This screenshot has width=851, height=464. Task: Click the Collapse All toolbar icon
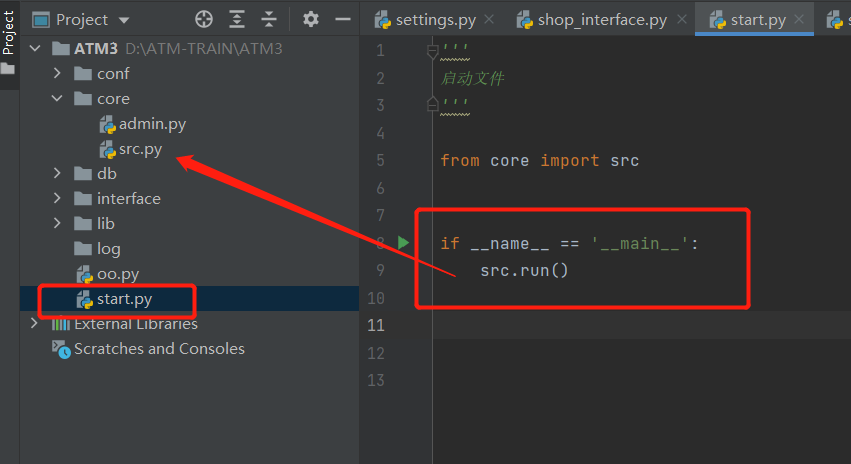pyautogui.click(x=269, y=20)
